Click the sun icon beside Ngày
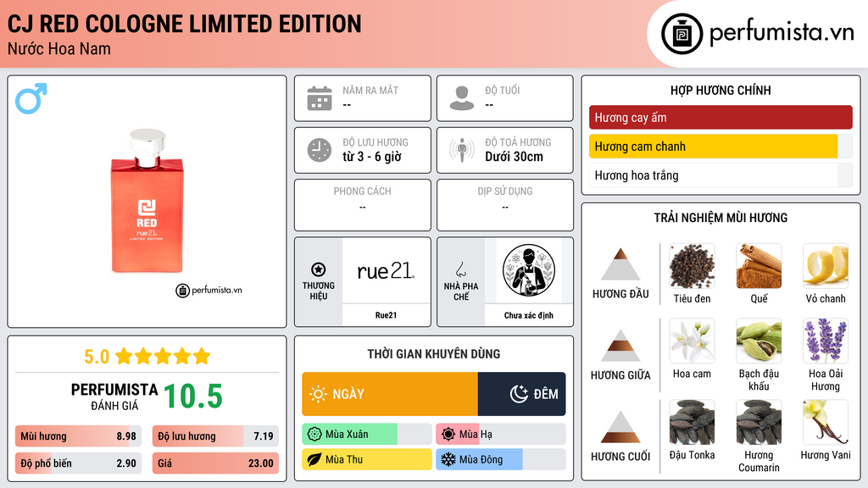 click(x=319, y=394)
